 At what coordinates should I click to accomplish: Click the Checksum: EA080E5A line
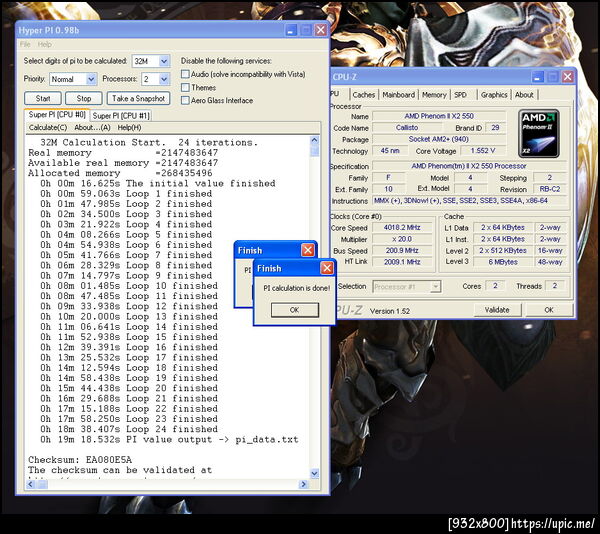pyautogui.click(x=80, y=460)
